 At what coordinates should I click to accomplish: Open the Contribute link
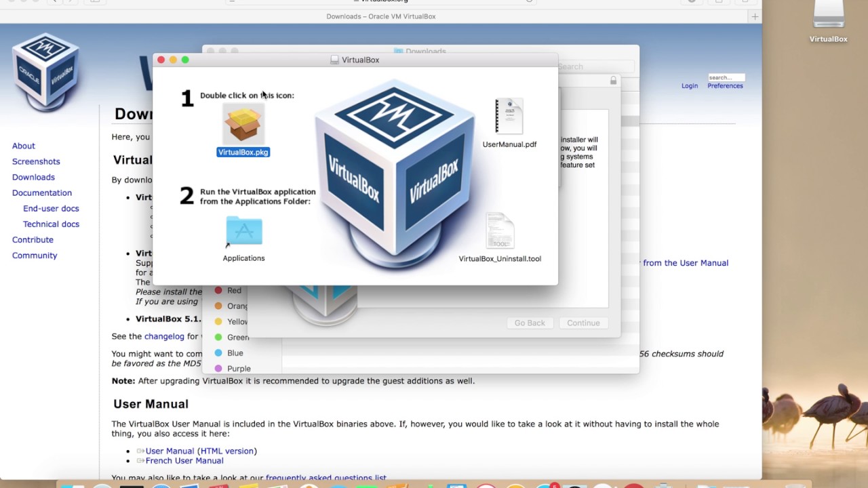[x=33, y=239]
